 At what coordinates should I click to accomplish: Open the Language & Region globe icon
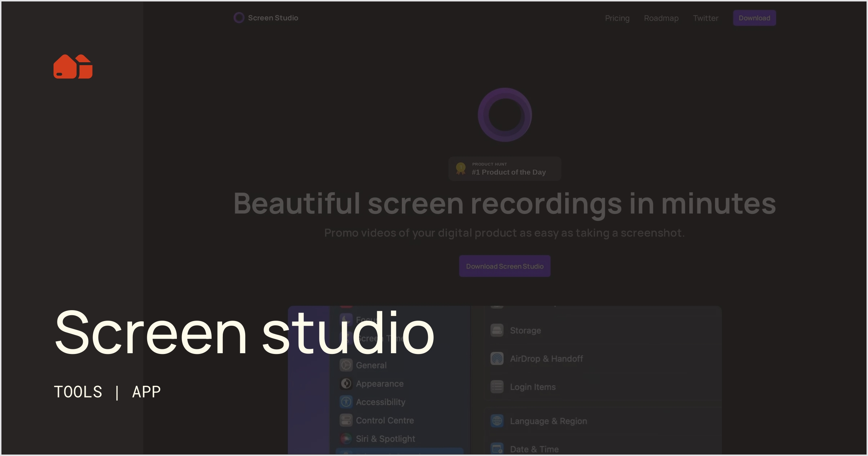tap(497, 421)
